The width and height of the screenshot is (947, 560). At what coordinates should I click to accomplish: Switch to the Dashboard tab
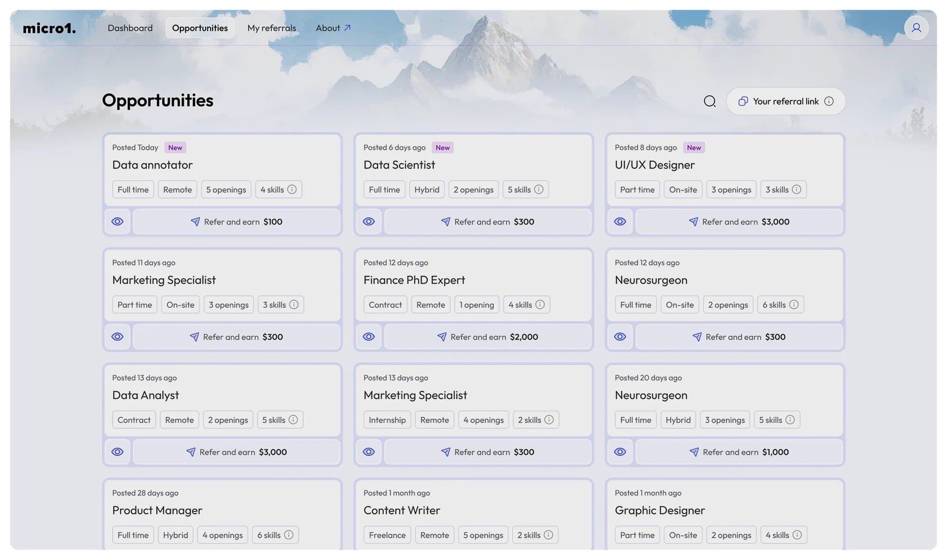130,28
